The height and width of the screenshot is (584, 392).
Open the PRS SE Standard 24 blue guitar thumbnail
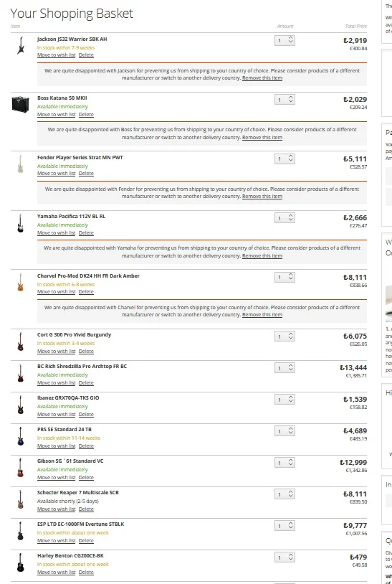pyautogui.click(x=21, y=436)
